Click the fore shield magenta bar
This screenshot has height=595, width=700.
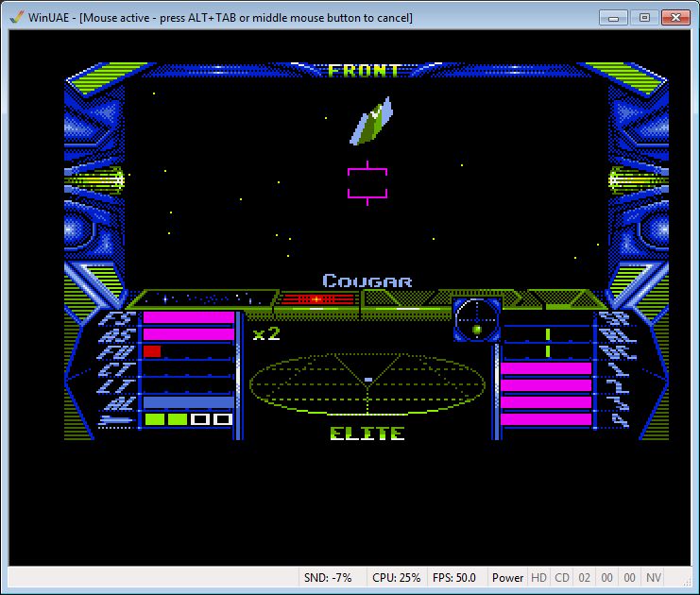click(x=189, y=317)
